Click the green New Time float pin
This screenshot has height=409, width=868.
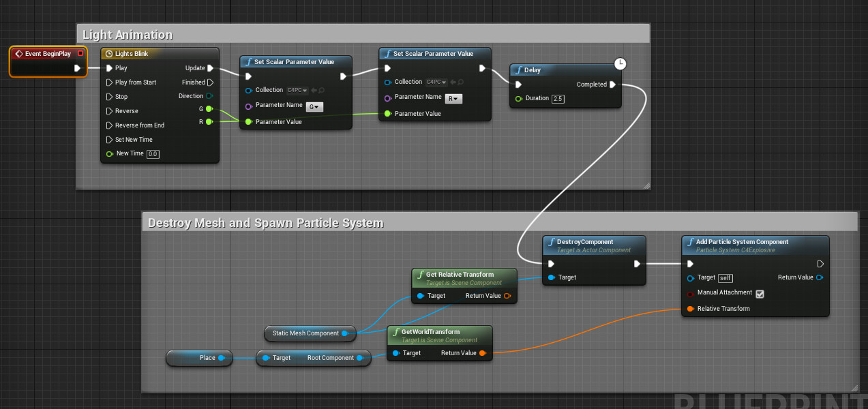point(109,153)
